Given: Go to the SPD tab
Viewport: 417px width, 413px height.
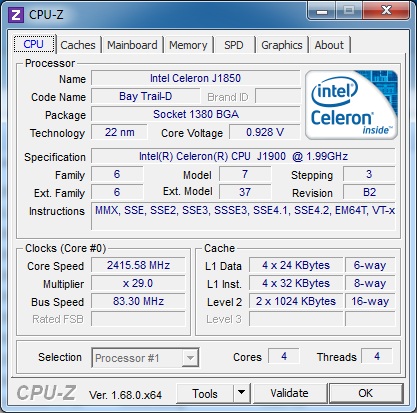Looking at the screenshot, I should (234, 45).
